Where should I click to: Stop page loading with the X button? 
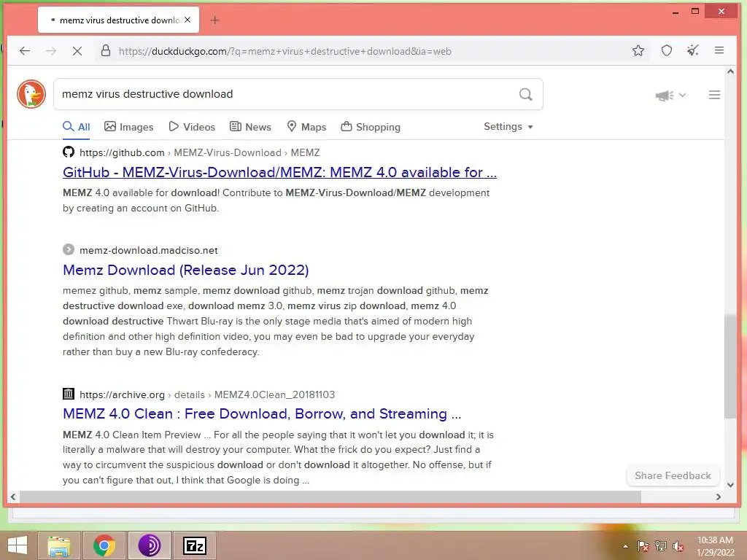[77, 51]
